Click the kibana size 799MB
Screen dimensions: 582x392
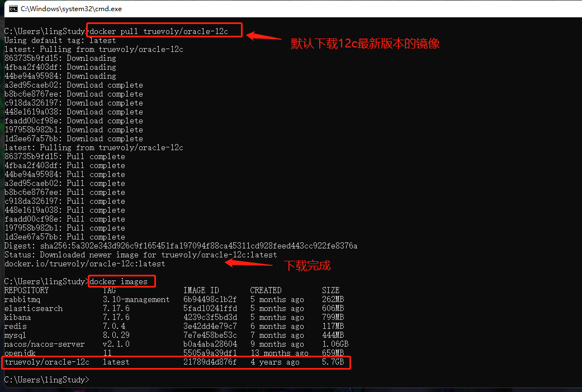click(x=333, y=317)
